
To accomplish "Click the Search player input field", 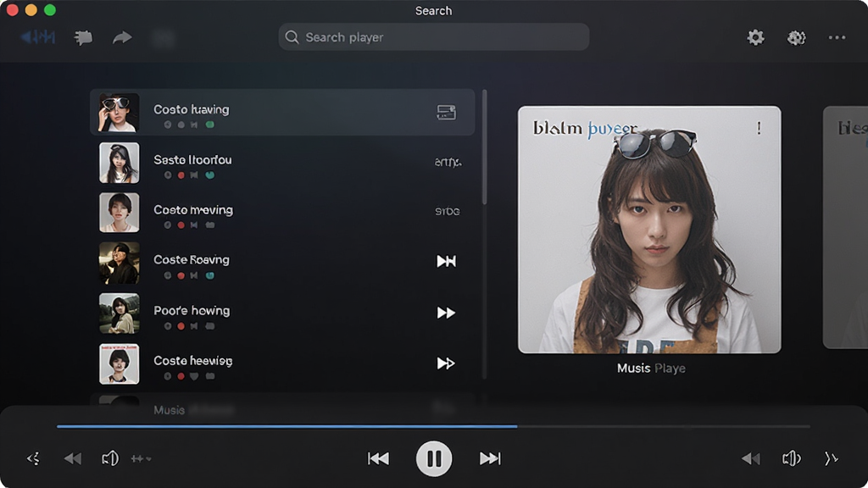I will 433,37.
